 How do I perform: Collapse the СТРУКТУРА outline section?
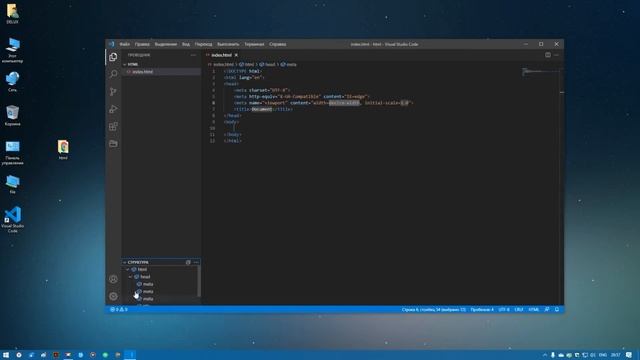(x=124, y=262)
